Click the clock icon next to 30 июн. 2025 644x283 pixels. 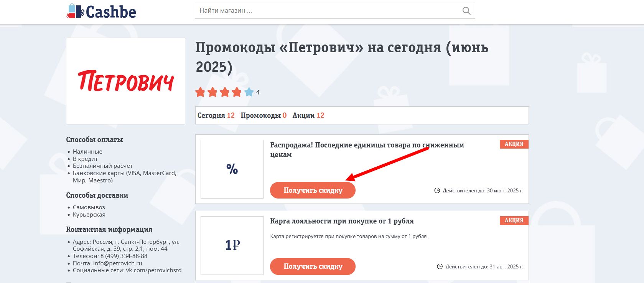click(x=437, y=190)
